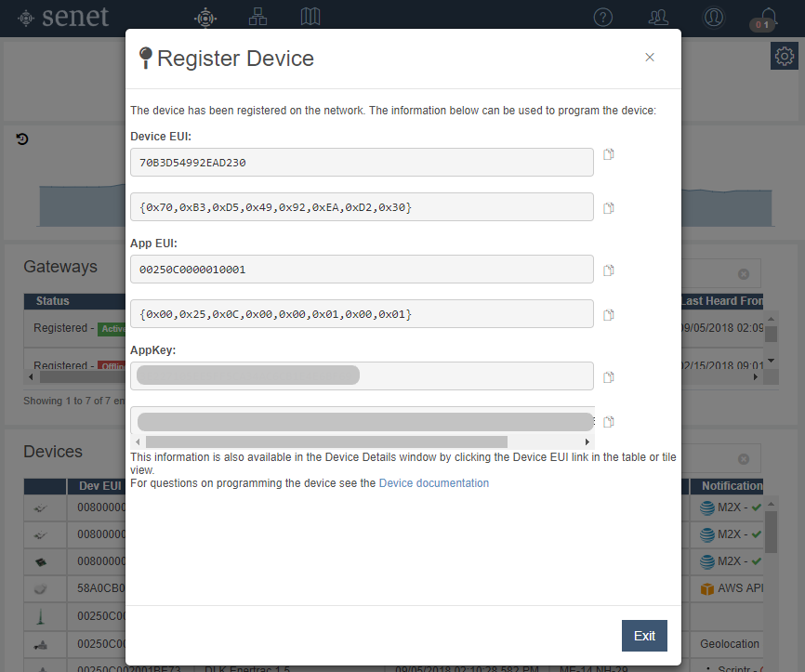This screenshot has height=672, width=805.
Task: Click the Device EUI text field
Action: pos(362,163)
